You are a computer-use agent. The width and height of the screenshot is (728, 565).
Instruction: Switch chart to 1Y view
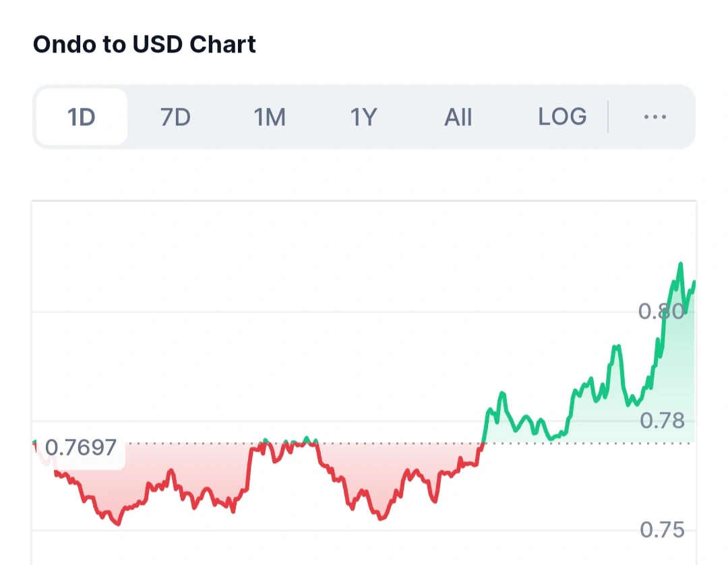(x=363, y=117)
